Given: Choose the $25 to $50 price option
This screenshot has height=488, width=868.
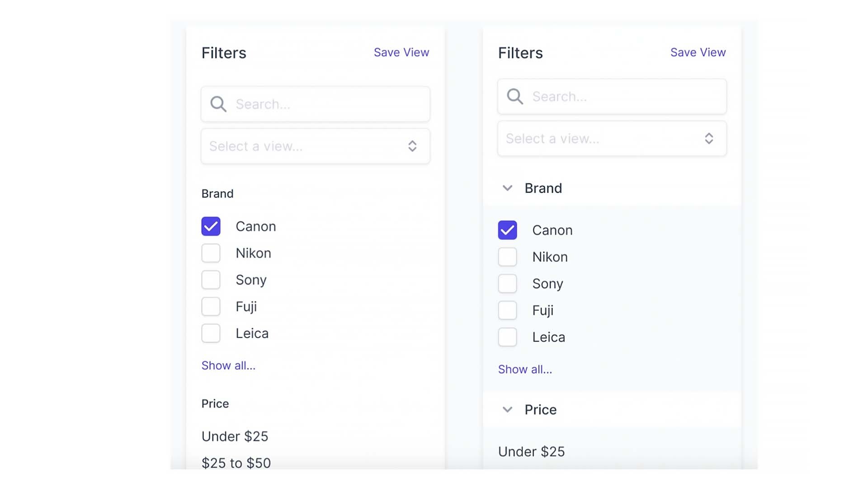Looking at the screenshot, I should 236,463.
